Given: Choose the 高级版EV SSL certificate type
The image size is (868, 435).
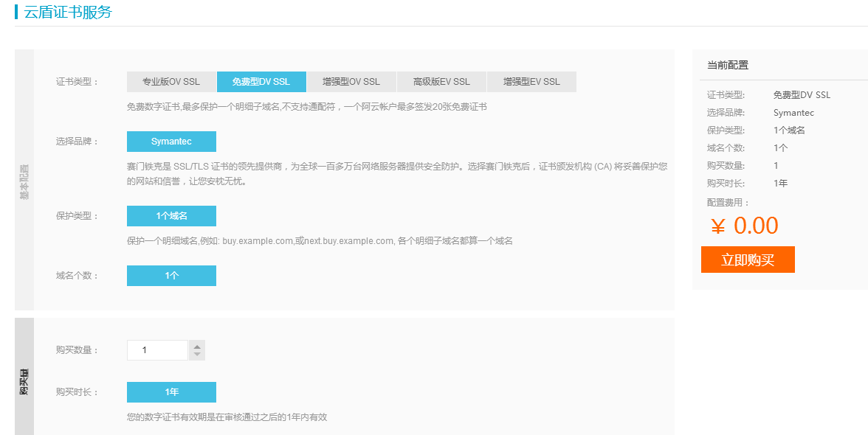Looking at the screenshot, I should [x=441, y=82].
